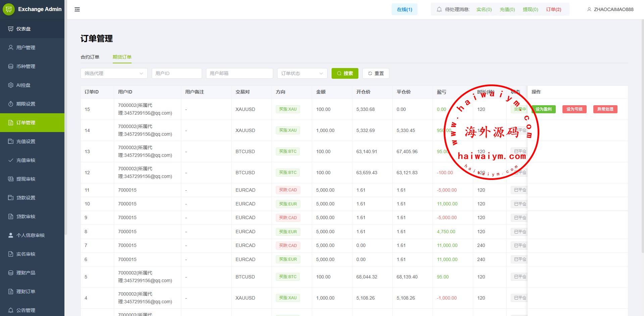The width and height of the screenshot is (644, 316).
Task: Click 设为亏损 for order 15
Action: [574, 109]
